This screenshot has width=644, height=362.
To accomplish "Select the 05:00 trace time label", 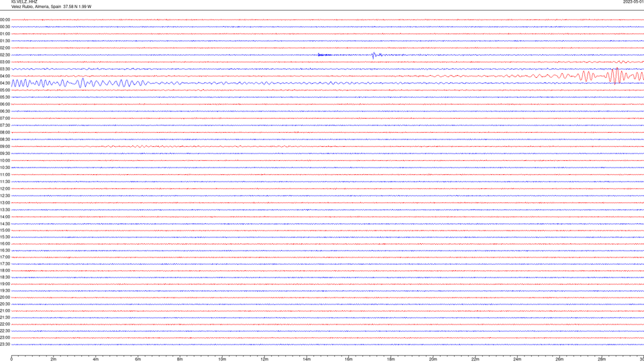I will point(5,90).
